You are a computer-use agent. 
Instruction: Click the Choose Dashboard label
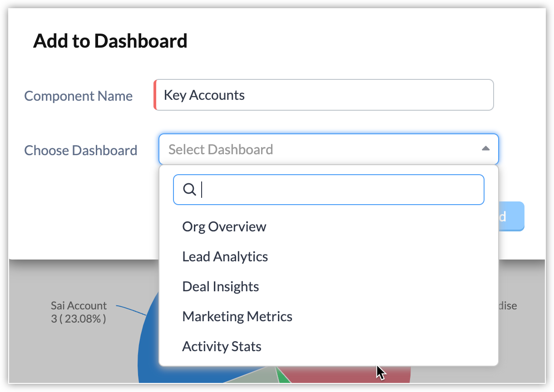point(81,150)
